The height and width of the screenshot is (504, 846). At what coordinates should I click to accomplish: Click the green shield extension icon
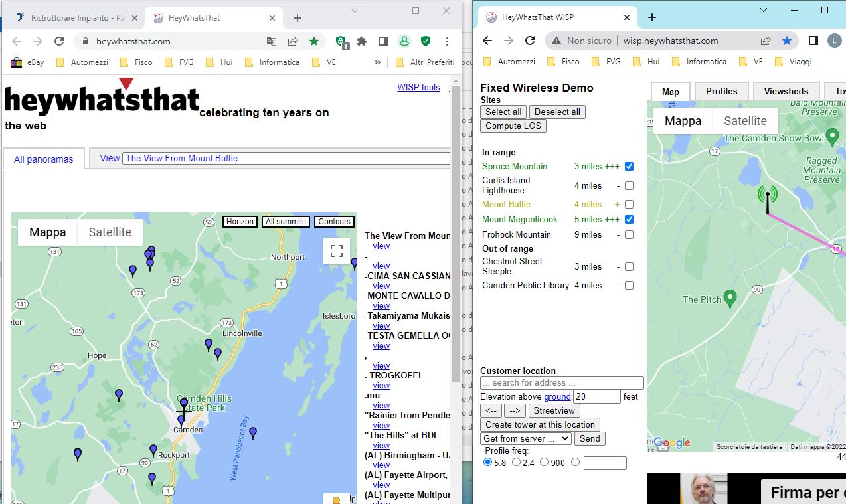426,41
